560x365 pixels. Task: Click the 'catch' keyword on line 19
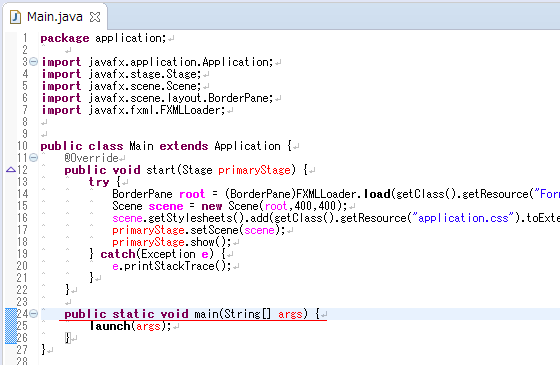[x=118, y=254]
